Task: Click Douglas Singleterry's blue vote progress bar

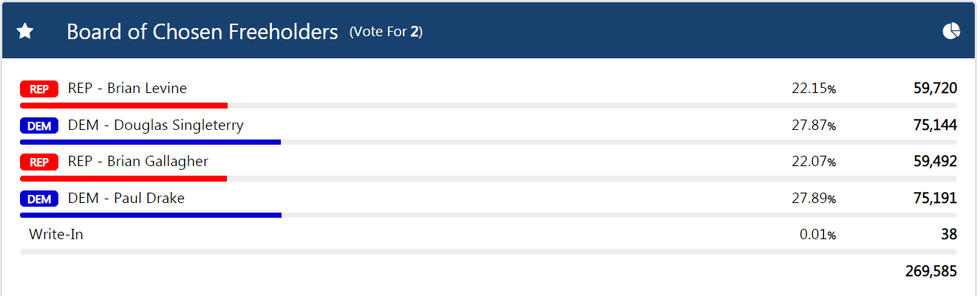Action: point(150,142)
